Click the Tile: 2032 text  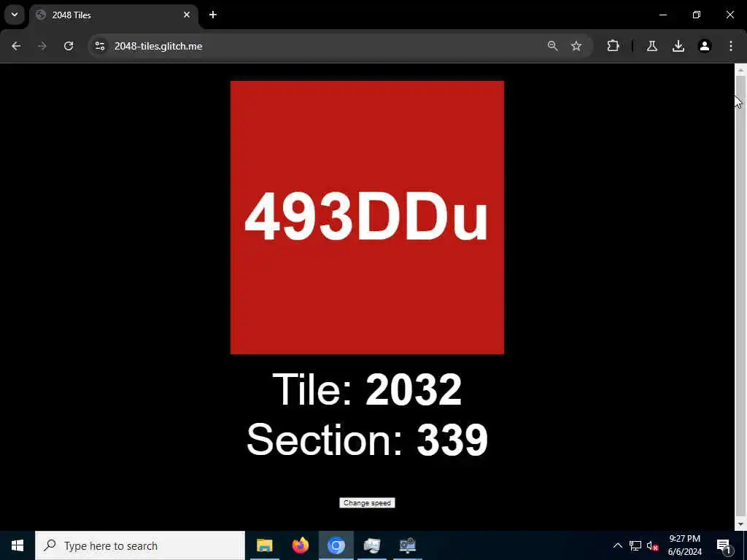point(367,389)
